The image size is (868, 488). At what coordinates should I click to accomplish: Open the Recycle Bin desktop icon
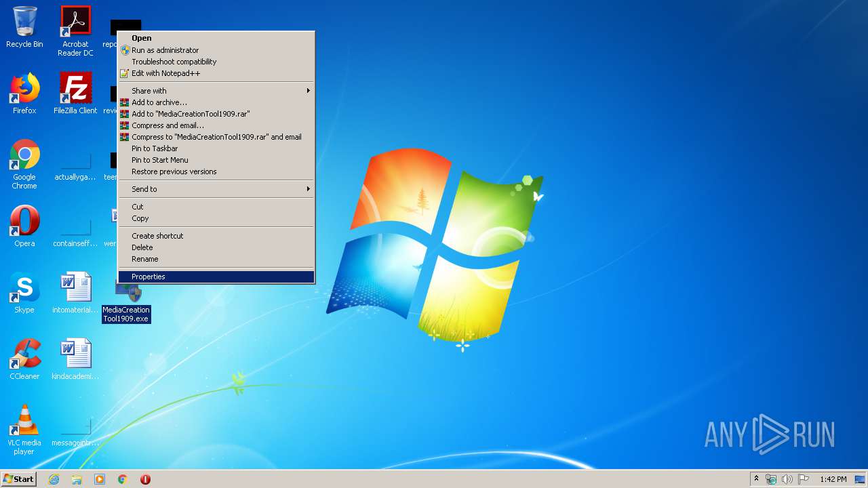[x=24, y=27]
